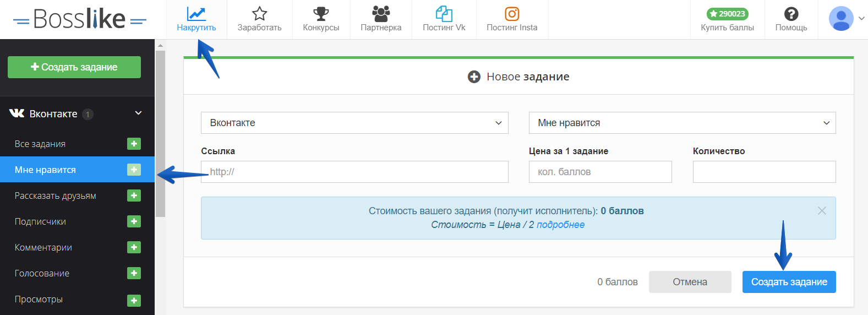The image size is (868, 315).
Task: Select Рассказать друзьям in the sidebar
Action: (x=56, y=195)
